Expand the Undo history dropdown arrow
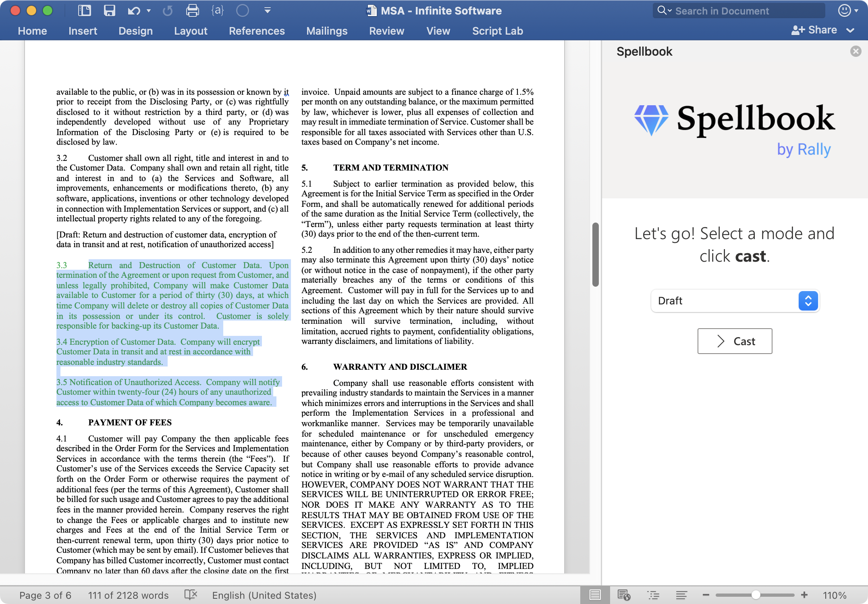Screen dimensions: 868x604 click(x=149, y=10)
